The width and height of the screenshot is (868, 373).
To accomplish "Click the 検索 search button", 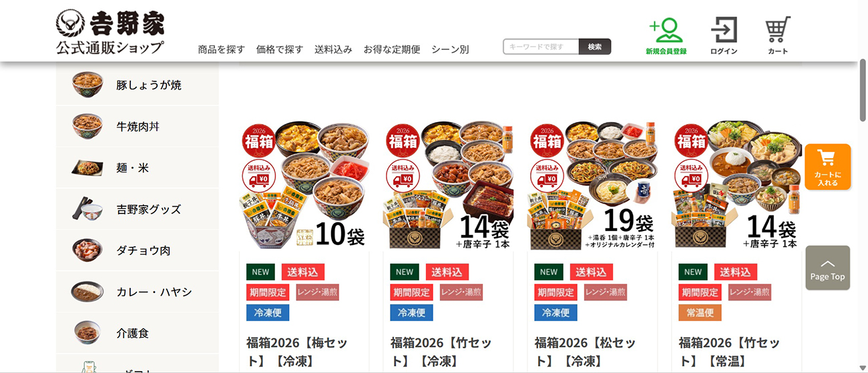I will coord(595,47).
